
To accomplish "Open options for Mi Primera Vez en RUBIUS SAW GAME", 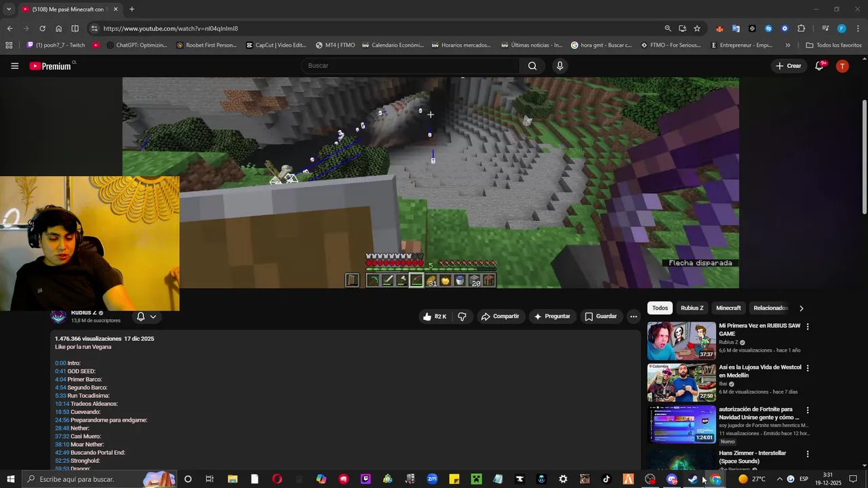I will (808, 327).
